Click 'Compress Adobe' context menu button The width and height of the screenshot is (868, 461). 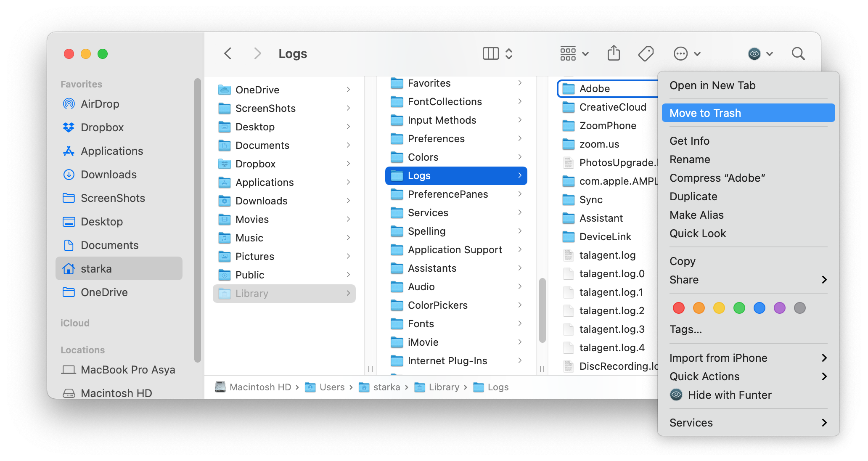click(717, 178)
